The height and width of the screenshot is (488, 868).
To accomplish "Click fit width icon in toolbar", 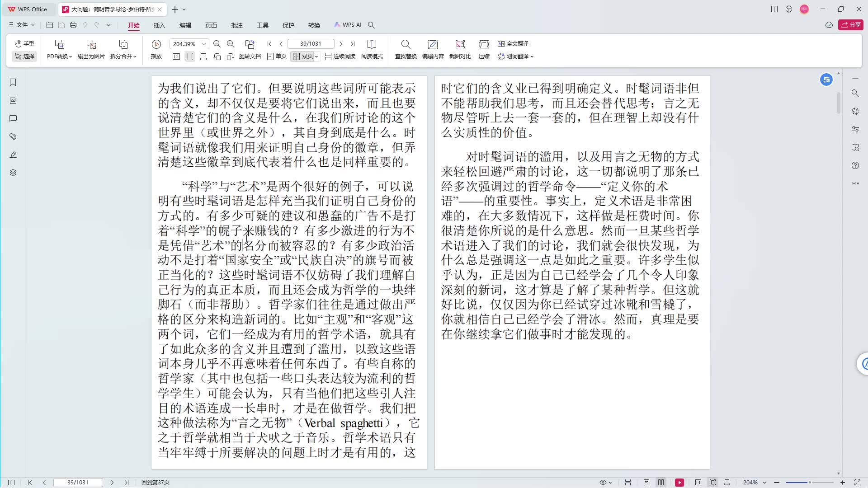I will point(203,56).
